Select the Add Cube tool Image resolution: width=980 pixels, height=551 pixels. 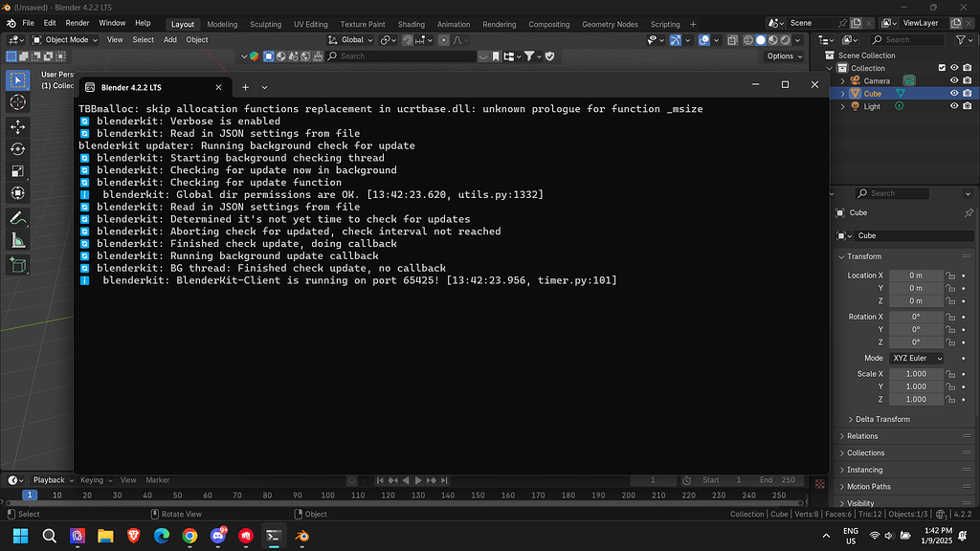point(17,266)
